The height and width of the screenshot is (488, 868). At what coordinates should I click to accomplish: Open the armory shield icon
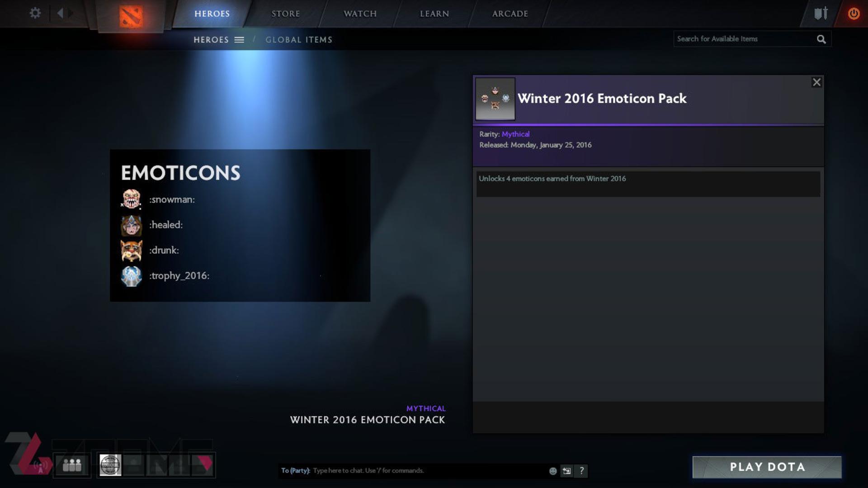point(821,13)
